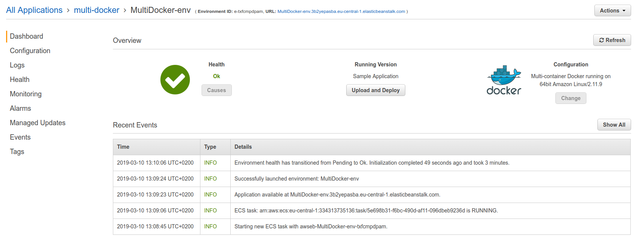
Task: Open the multi-docker application breadcrumb link
Action: pyautogui.click(x=97, y=10)
